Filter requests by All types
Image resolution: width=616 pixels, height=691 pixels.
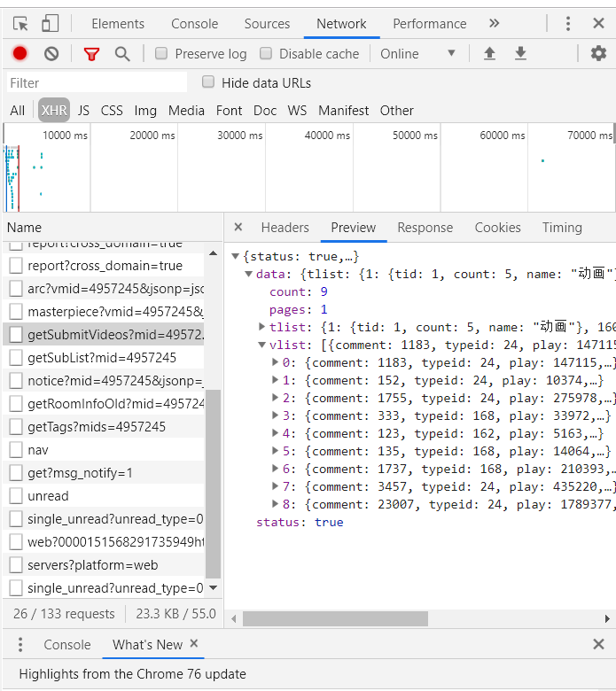(x=18, y=110)
